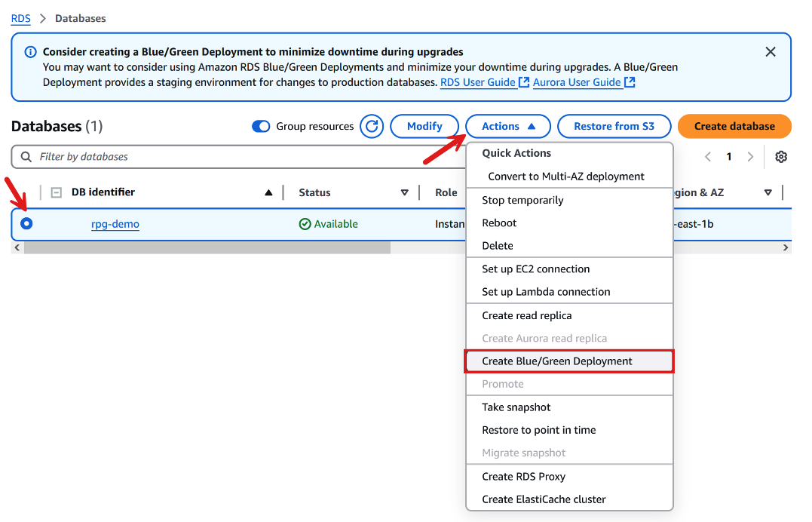This screenshot has width=812, height=522.
Task: Toggle the Group resources switch
Action: pos(261,127)
